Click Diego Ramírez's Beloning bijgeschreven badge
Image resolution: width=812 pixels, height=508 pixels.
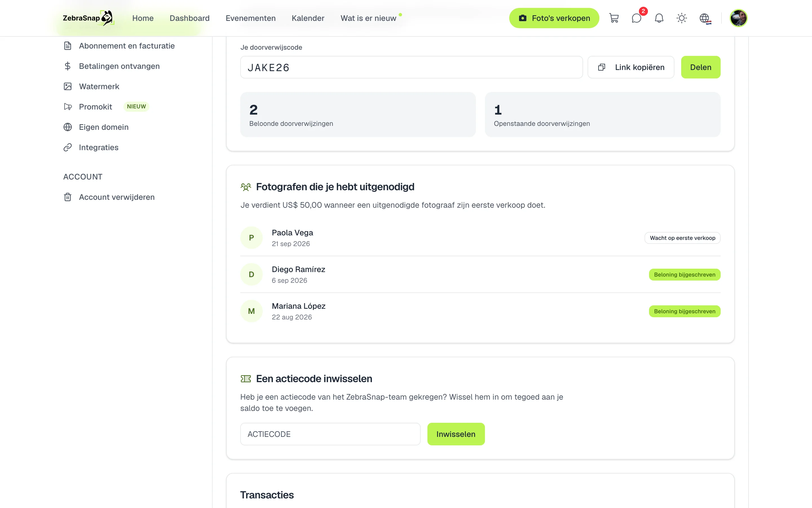tap(685, 275)
